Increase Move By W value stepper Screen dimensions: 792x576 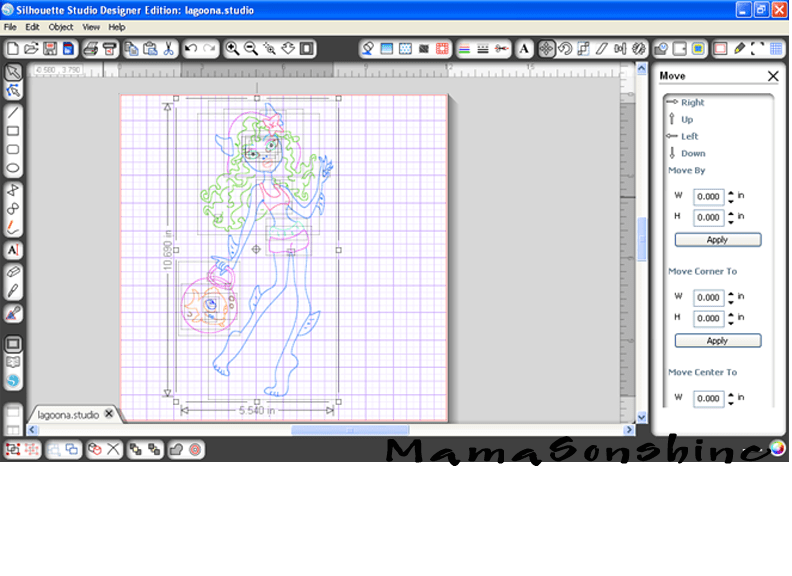tap(731, 193)
